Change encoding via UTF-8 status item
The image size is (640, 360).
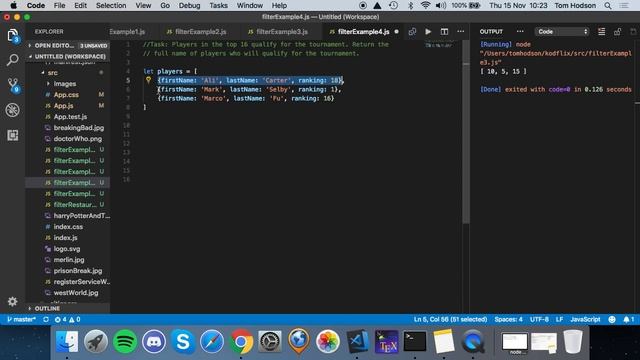point(539,320)
